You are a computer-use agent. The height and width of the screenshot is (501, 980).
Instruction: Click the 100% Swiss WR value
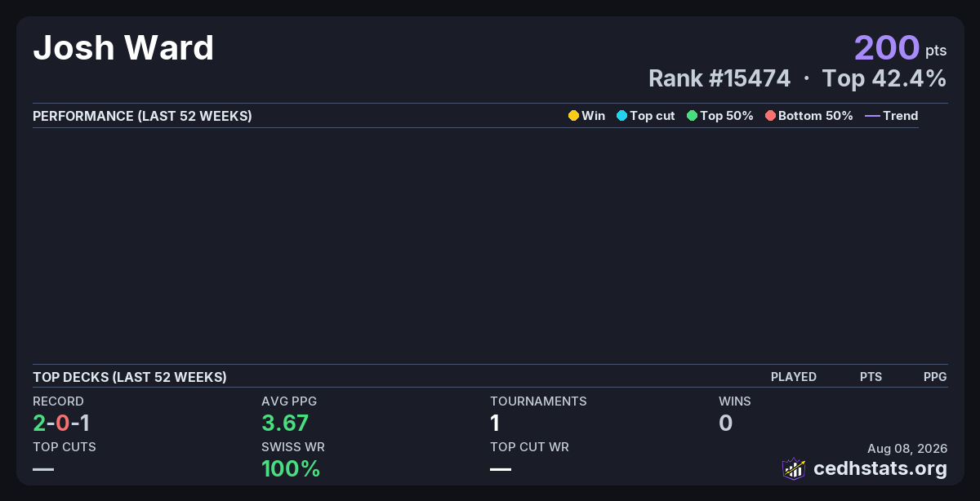click(x=291, y=468)
